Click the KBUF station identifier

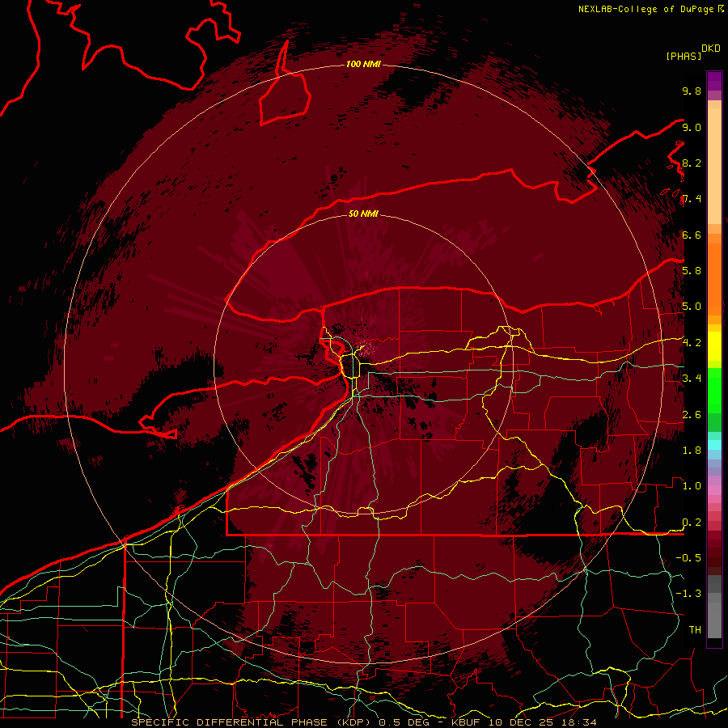tap(466, 722)
